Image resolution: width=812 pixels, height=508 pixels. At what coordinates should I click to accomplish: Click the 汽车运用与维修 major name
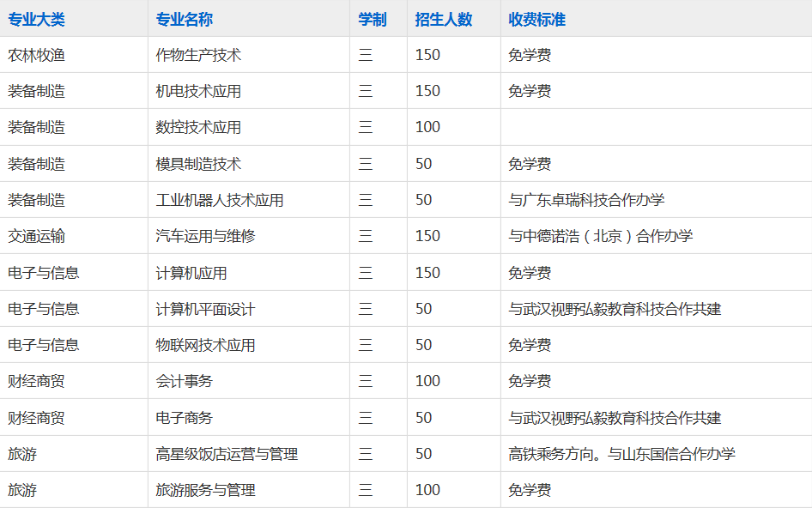tap(206, 236)
